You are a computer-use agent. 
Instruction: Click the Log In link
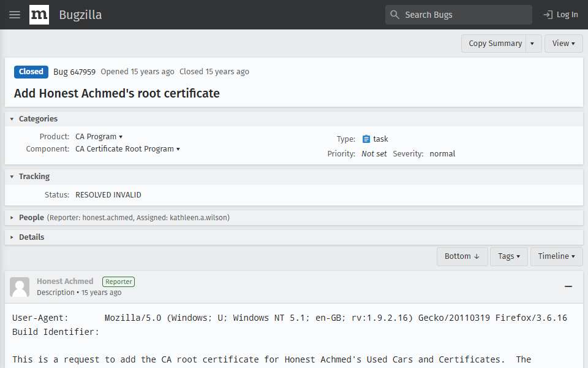[560, 15]
